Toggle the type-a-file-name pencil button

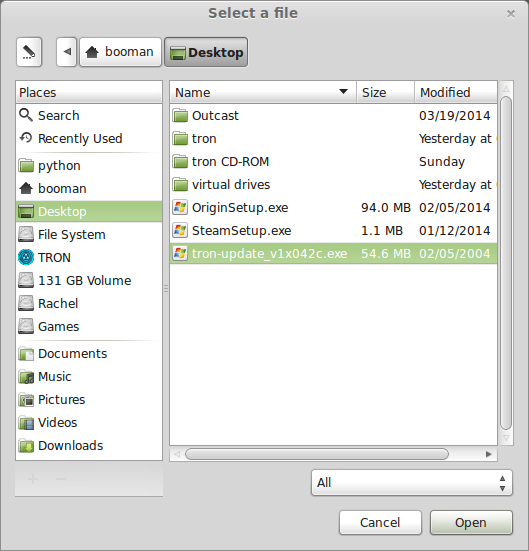coord(29,52)
